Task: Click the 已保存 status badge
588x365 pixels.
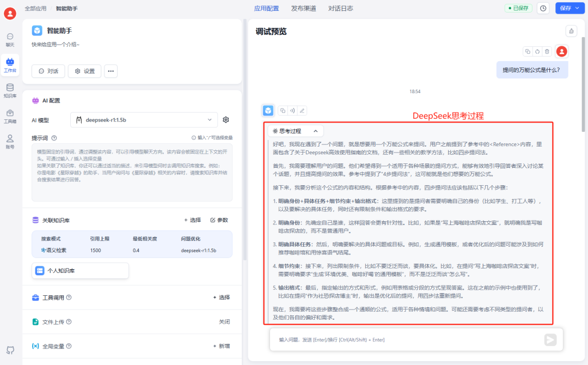Action: [x=518, y=8]
